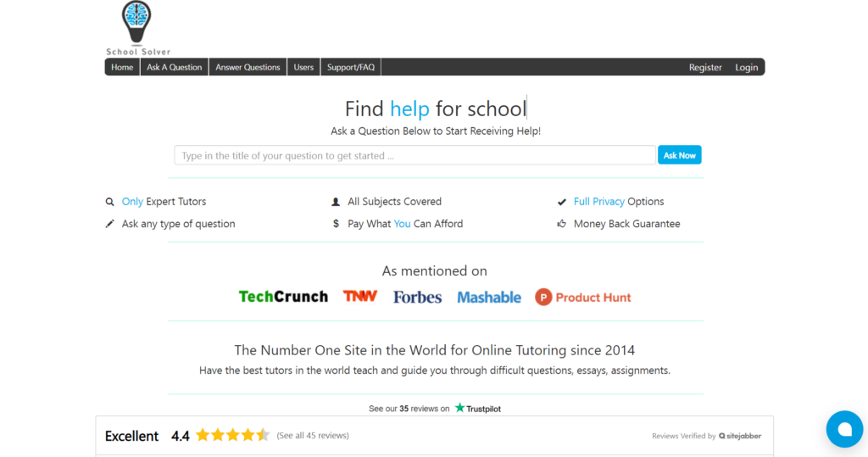
Task: Select the Users menu item
Action: pos(303,67)
